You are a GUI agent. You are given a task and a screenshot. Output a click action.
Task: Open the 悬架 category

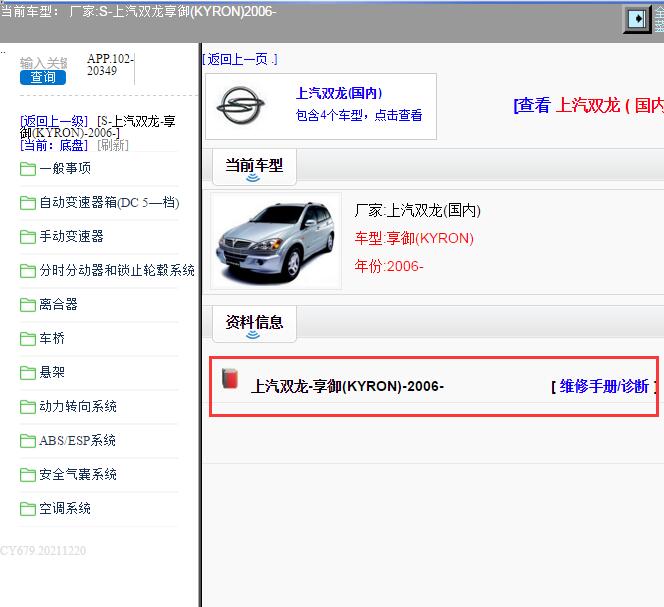(x=52, y=372)
